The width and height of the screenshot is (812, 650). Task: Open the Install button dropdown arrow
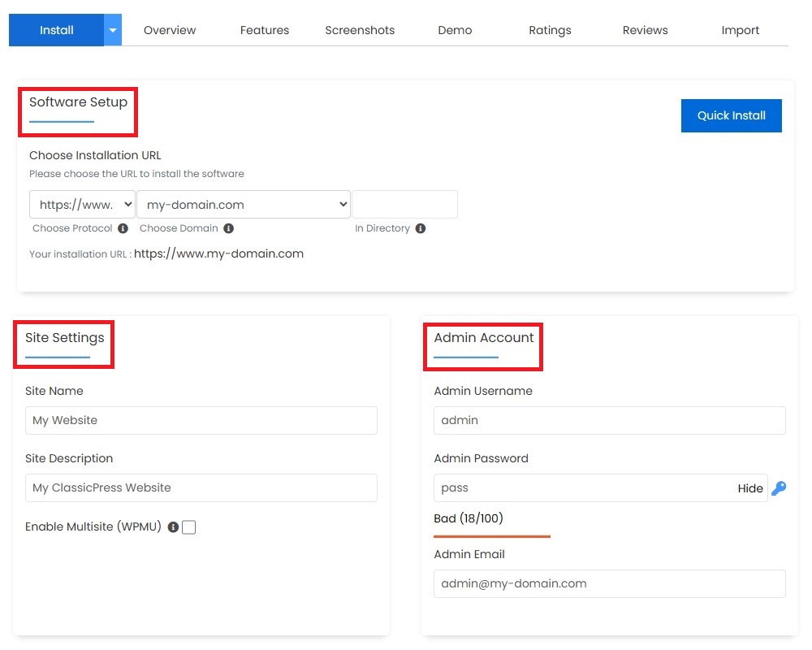[x=113, y=30]
